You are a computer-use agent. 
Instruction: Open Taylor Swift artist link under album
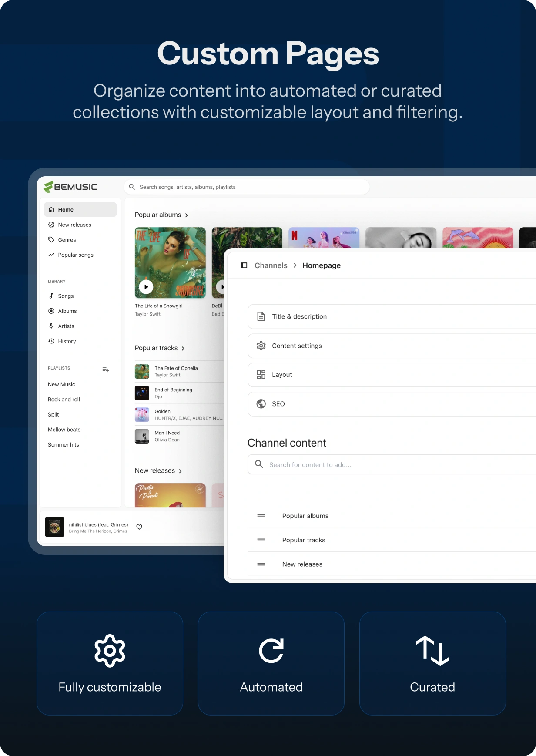click(147, 314)
